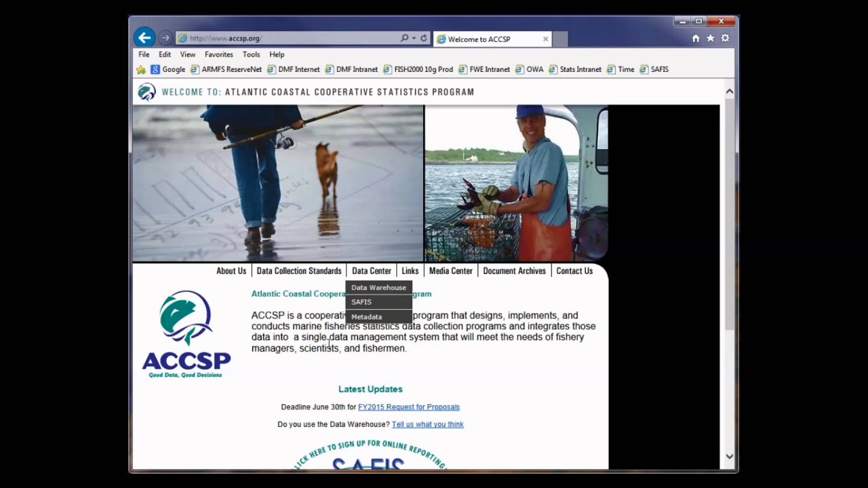Viewport: 868px width, 488px height.
Task: Open the DMF Intranet bookmark
Action: coord(351,69)
